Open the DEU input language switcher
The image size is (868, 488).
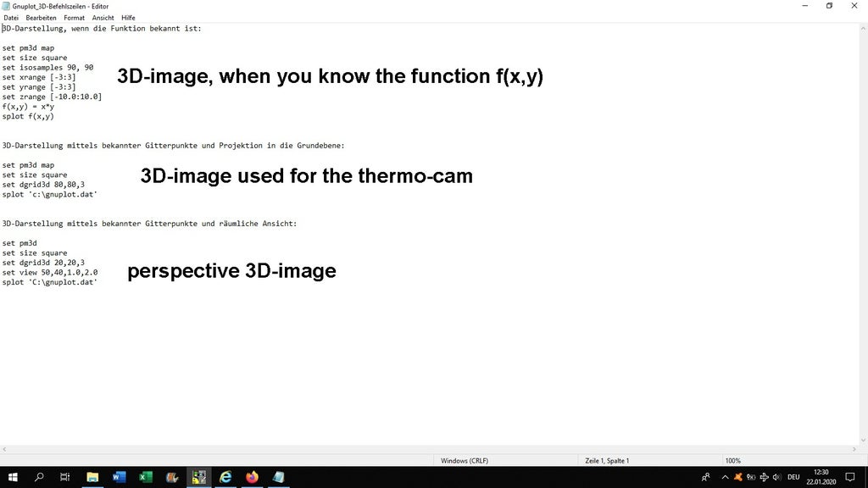pos(793,477)
